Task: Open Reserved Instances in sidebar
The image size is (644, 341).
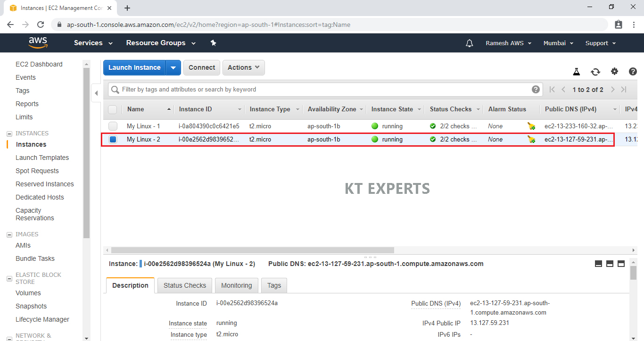Action: [44, 184]
